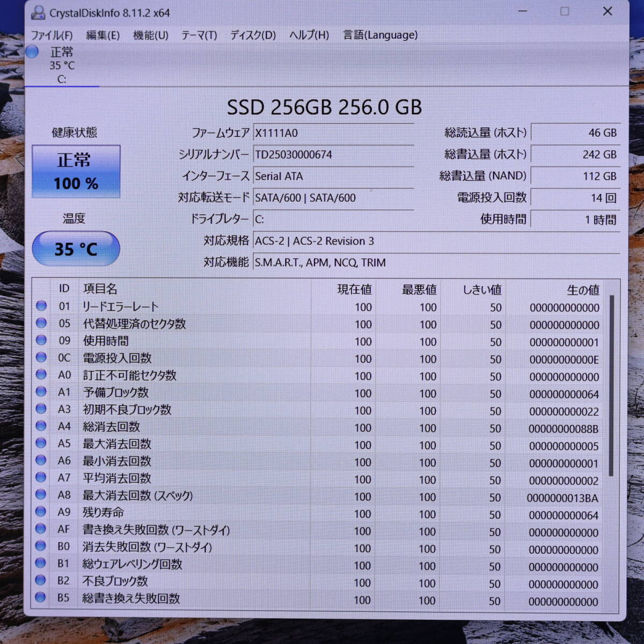Screen dimensions: 644x644
Task: Click the total host reads value 46 GB
Action: point(575,133)
